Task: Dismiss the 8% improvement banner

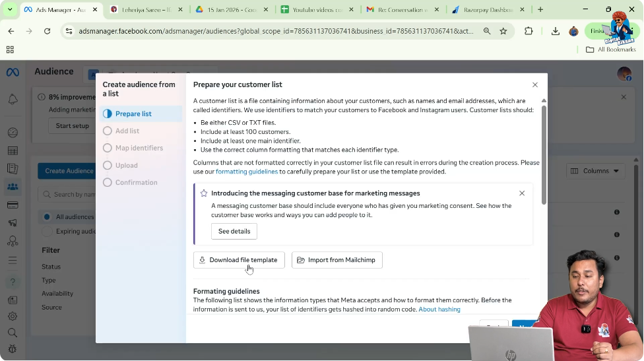Action: pos(624,97)
